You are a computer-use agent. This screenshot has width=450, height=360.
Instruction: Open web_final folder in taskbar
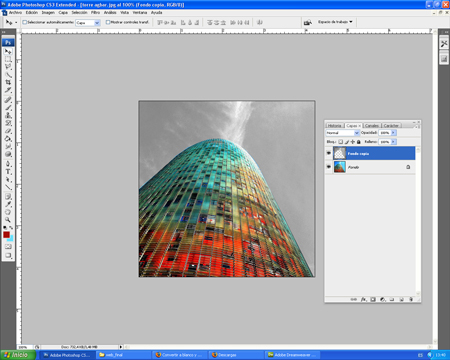point(124,355)
